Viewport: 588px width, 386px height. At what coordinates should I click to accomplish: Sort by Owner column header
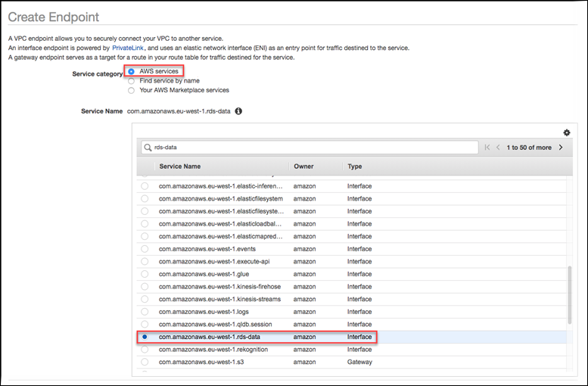coord(304,166)
